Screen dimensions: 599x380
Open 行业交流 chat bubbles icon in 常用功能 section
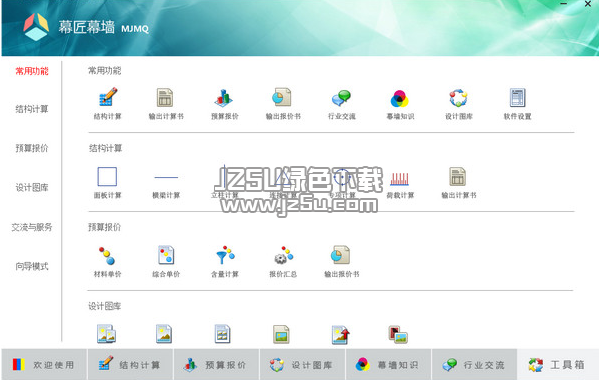coord(341,98)
